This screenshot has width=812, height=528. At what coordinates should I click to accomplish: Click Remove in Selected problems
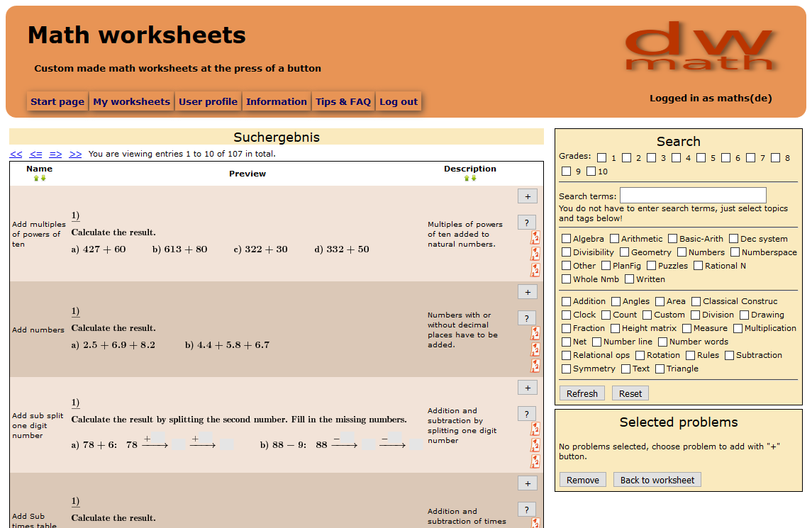[583, 480]
